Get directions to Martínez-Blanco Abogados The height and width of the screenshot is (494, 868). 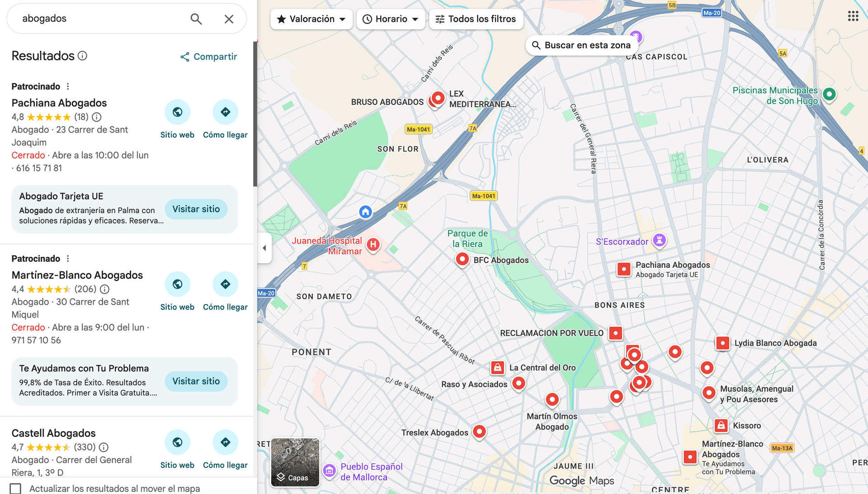(225, 284)
